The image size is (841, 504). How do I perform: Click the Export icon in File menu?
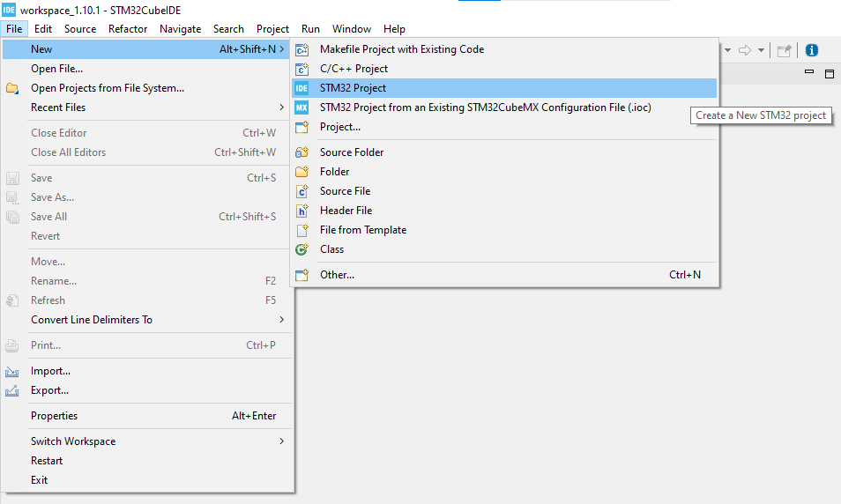pyautogui.click(x=12, y=391)
